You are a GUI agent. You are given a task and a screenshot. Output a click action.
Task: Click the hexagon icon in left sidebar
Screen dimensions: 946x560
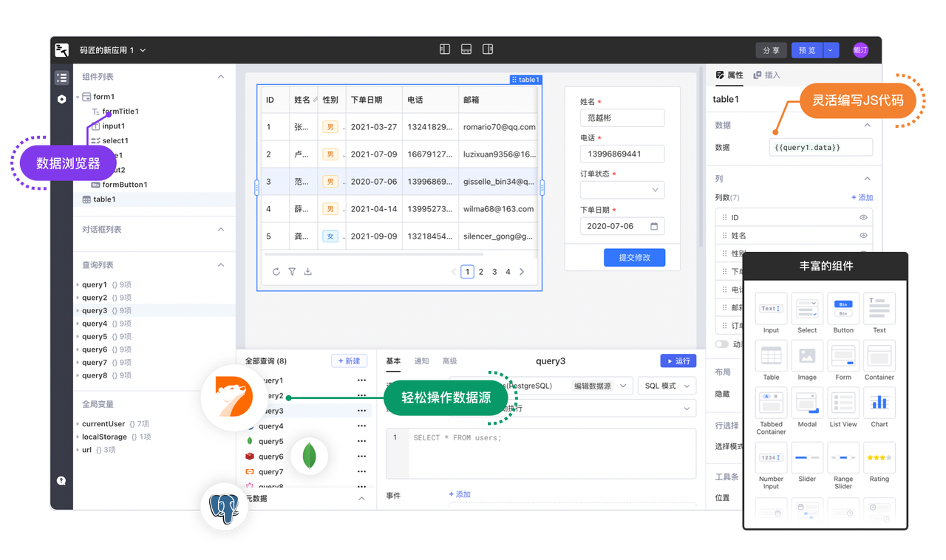click(x=62, y=99)
